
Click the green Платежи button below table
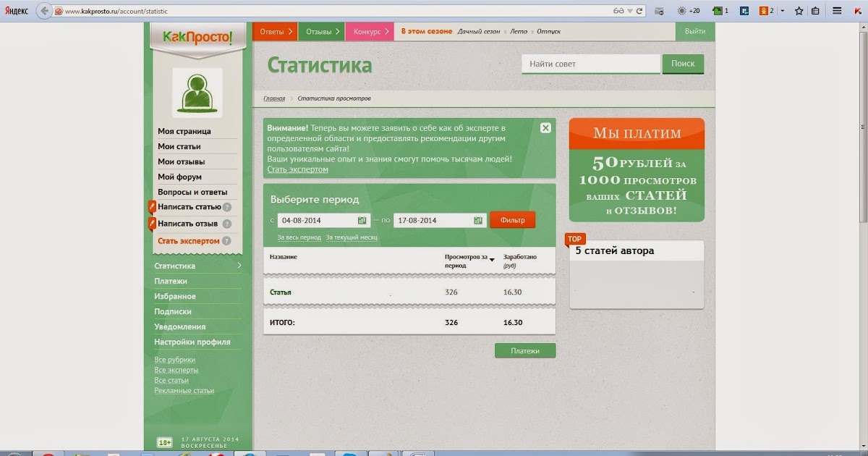(525, 351)
